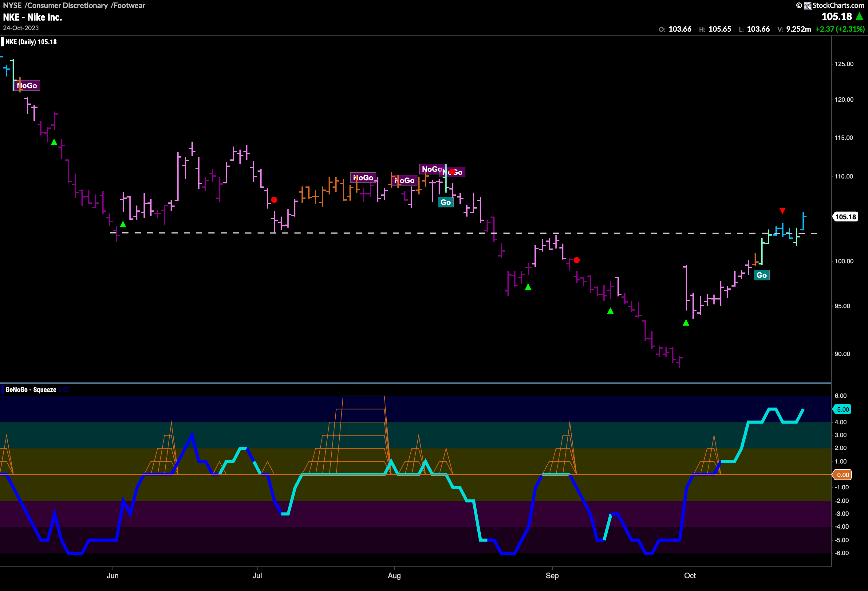Click the highest NoGo label in August

point(432,169)
